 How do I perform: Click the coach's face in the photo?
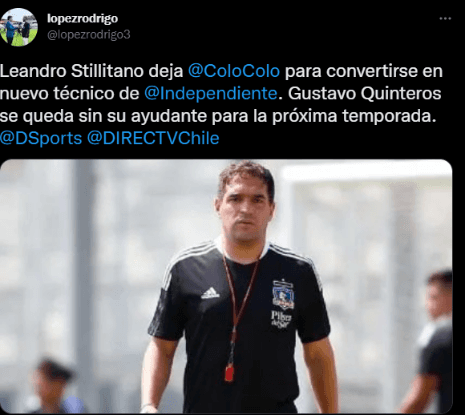[245, 207]
